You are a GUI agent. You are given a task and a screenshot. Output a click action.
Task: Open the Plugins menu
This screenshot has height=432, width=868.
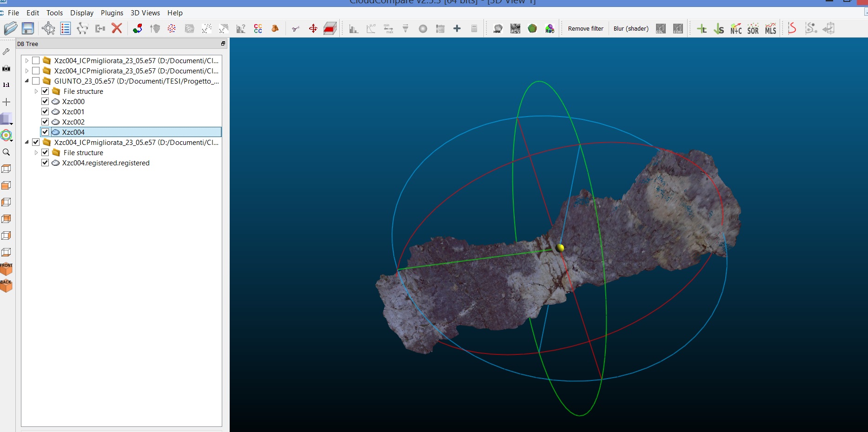[x=112, y=13]
